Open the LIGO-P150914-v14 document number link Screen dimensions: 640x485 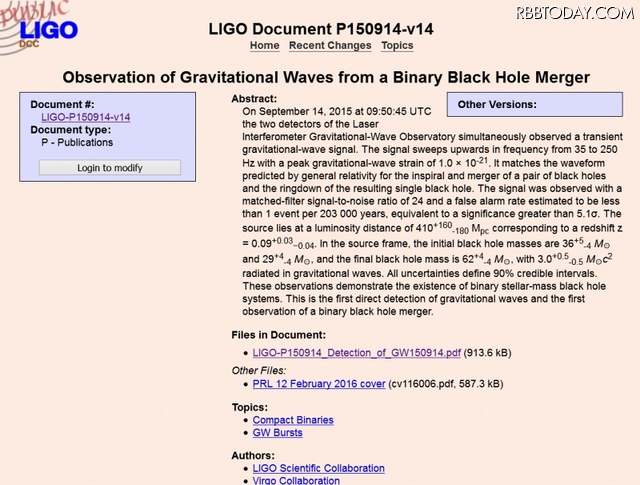86,117
